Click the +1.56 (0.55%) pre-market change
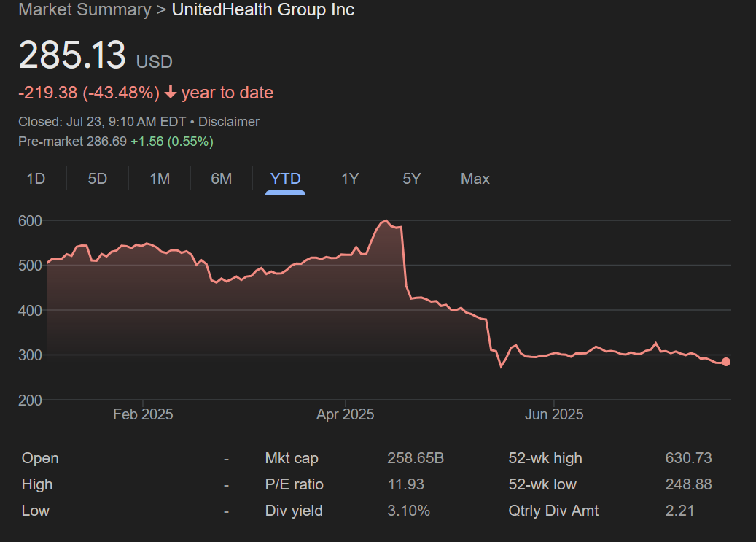 pyautogui.click(x=172, y=142)
